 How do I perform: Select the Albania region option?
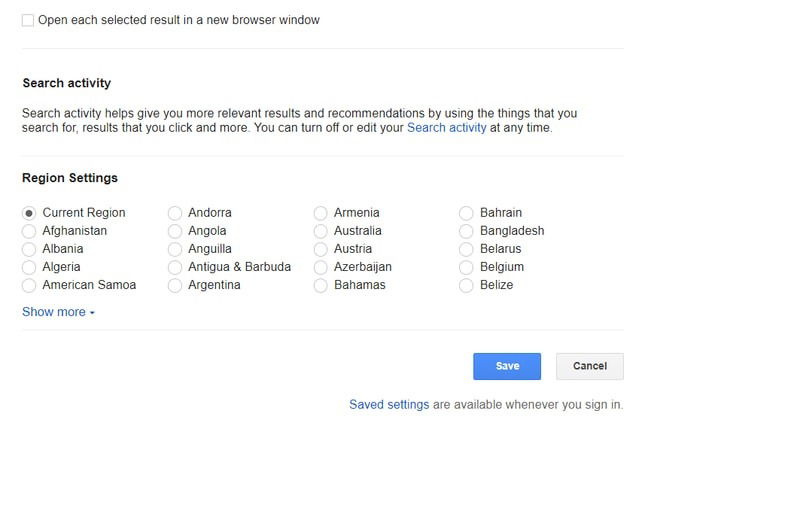[x=29, y=249]
